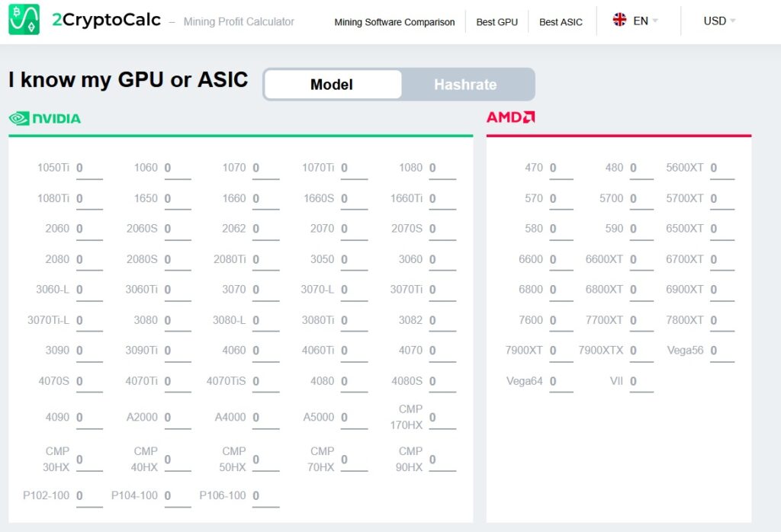The width and height of the screenshot is (781, 532).
Task: Select the 5600XT quantity field
Action: pyautogui.click(x=722, y=168)
